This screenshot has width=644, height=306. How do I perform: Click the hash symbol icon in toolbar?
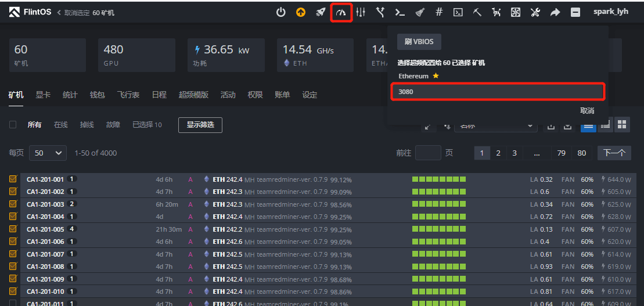point(439,12)
